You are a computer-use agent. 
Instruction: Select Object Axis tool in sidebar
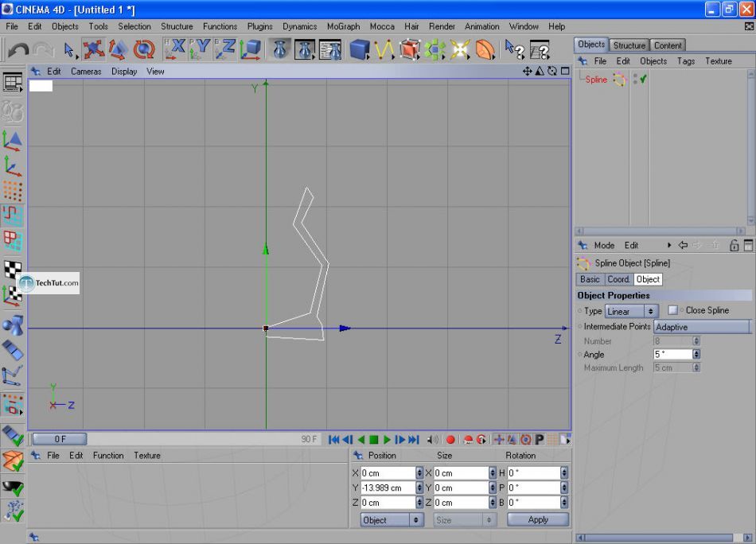(13, 166)
